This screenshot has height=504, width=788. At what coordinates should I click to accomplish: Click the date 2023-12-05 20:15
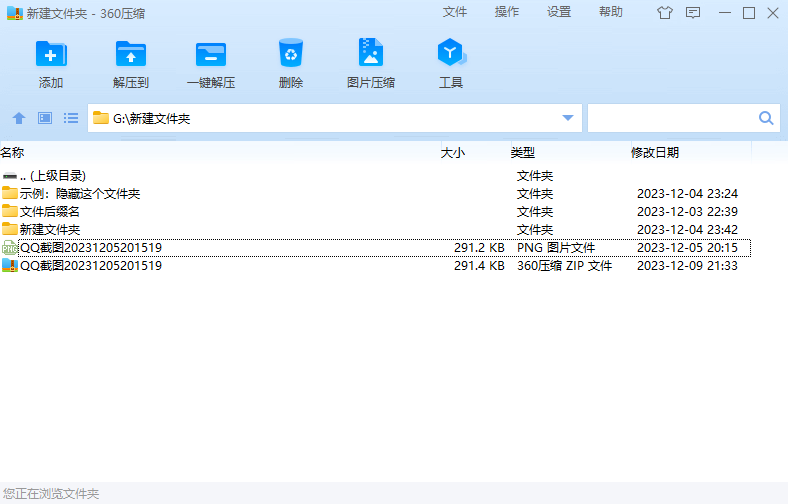pyautogui.click(x=687, y=248)
